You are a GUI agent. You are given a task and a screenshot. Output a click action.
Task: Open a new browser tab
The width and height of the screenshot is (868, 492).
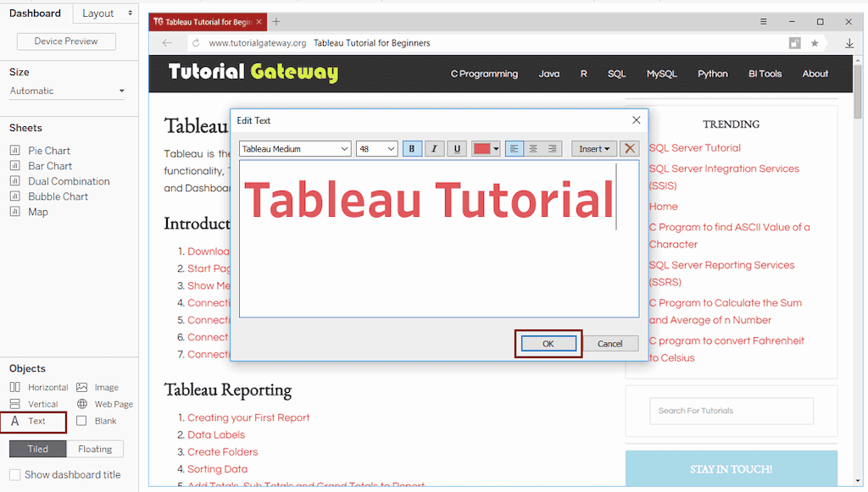[276, 21]
